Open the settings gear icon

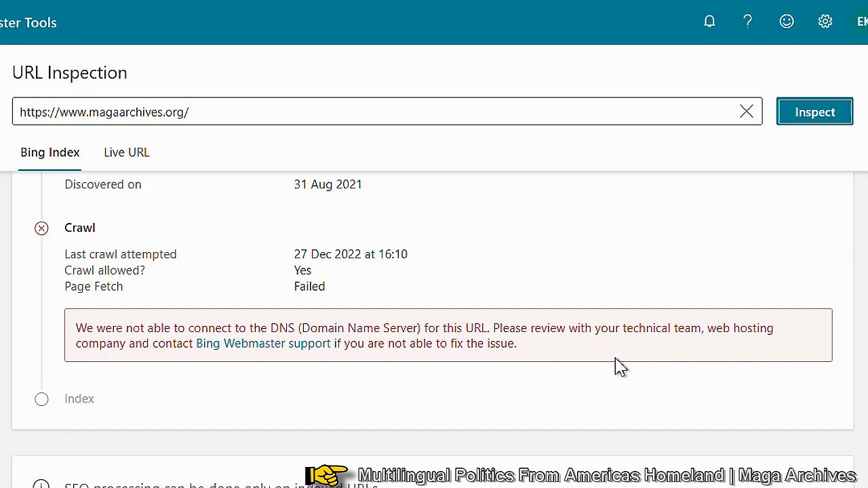tap(825, 22)
